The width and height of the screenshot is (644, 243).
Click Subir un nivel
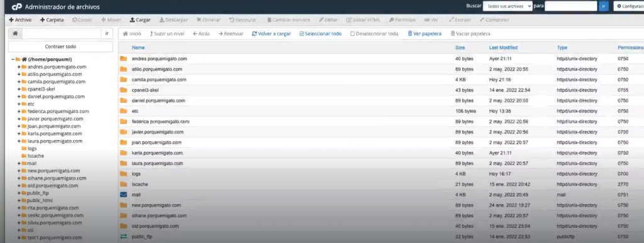pyautogui.click(x=167, y=34)
